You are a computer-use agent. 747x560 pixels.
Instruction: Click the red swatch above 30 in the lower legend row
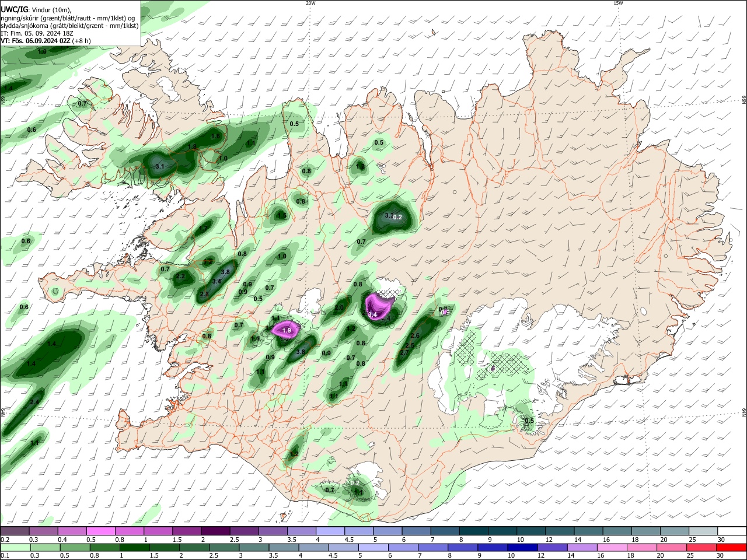click(731, 547)
